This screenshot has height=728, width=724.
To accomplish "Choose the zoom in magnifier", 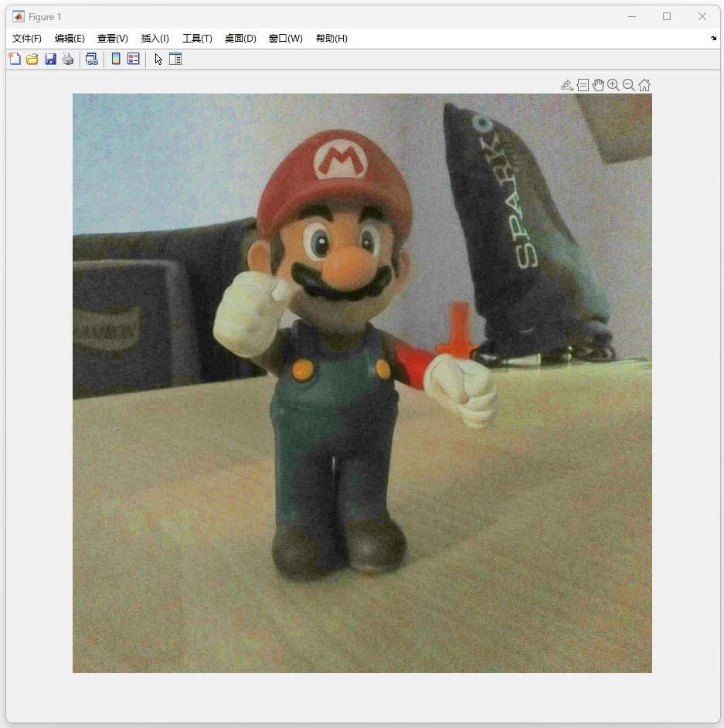I will (614, 85).
